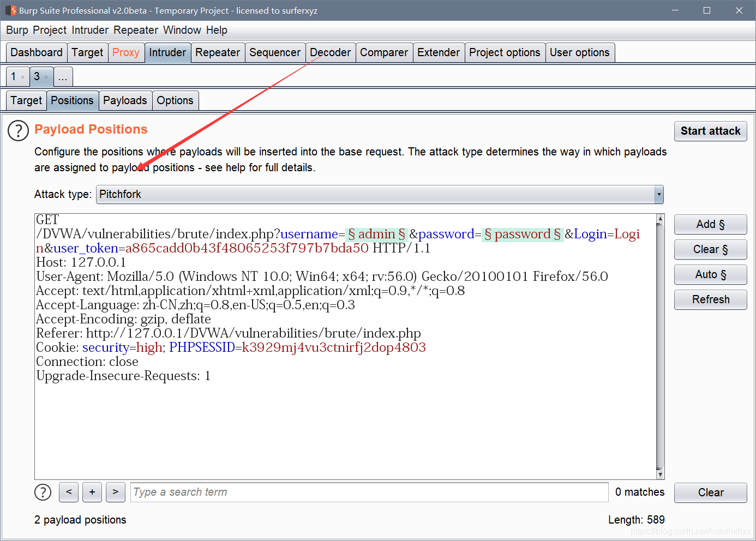The width and height of the screenshot is (756, 541).
Task: Switch to the Proxy tab
Action: [x=126, y=52]
